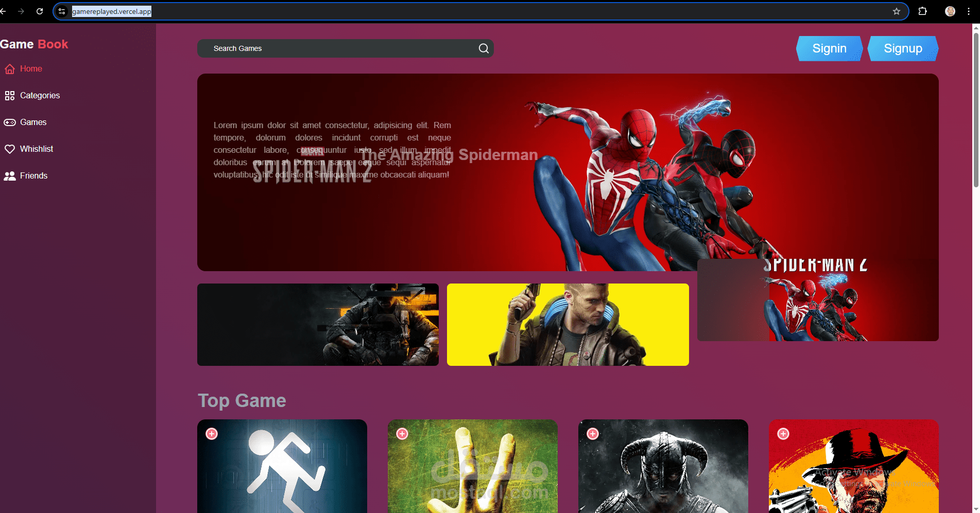Select the Cyberpunk yellow banner thumbnail
This screenshot has width=980, height=513.
[x=568, y=325]
